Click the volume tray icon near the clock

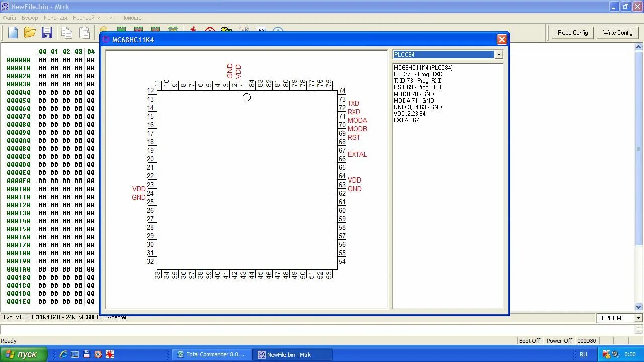click(x=615, y=354)
